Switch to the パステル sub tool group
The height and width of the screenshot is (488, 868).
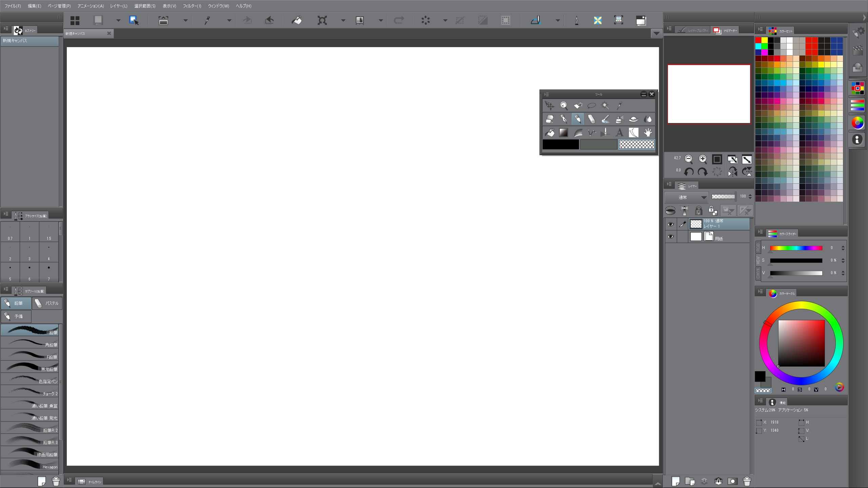47,303
